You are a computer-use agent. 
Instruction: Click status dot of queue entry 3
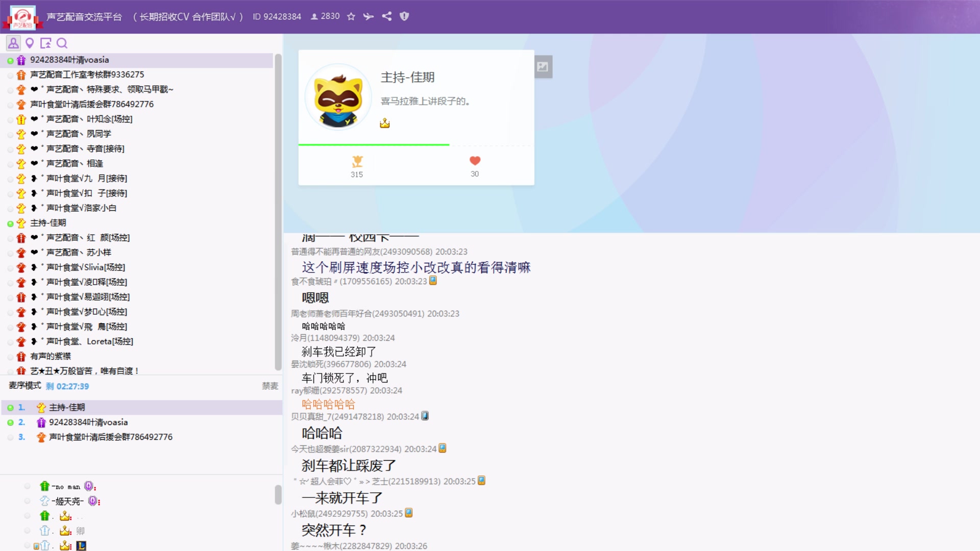(x=10, y=437)
